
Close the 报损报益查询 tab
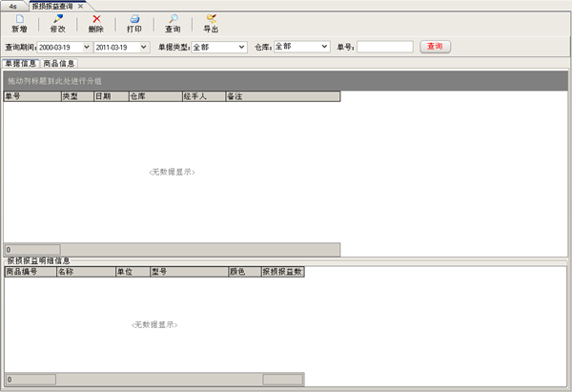(x=81, y=6)
